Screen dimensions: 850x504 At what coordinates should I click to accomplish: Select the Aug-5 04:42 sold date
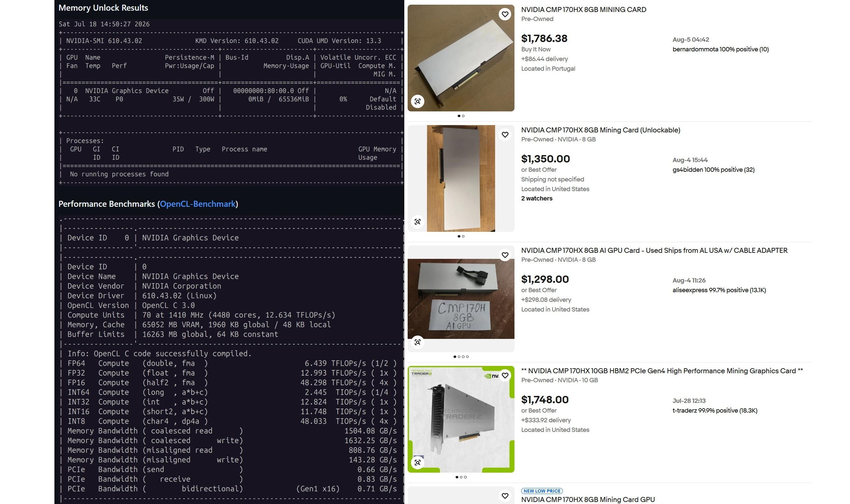tap(691, 40)
